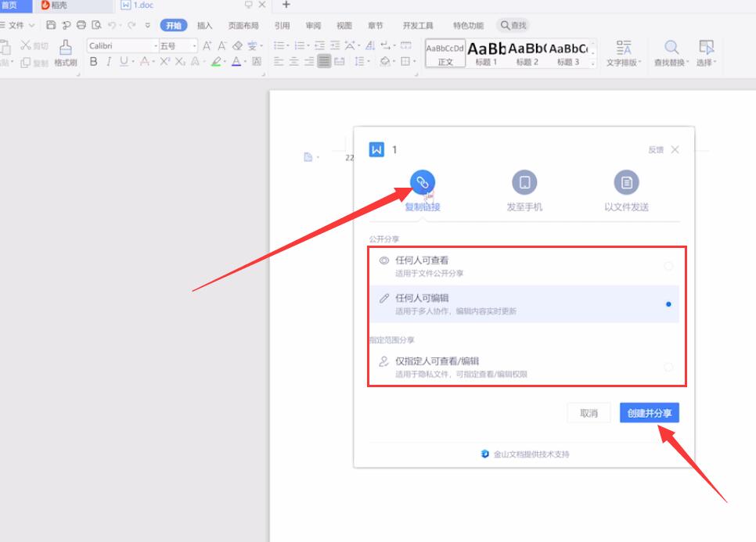Expand the styles gallery more arrow
The width and height of the screenshot is (756, 542).
[x=593, y=63]
